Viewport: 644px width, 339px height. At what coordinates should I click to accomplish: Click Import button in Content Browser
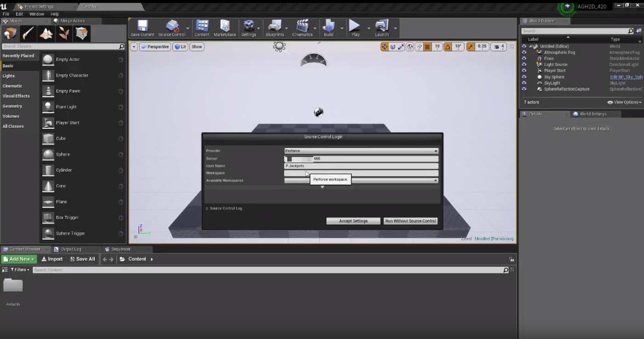click(52, 259)
